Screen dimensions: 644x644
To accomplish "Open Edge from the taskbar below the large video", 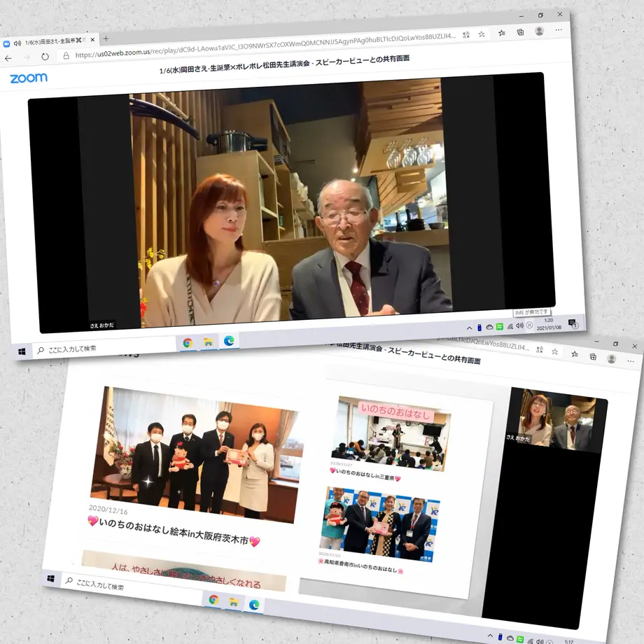I will tap(229, 340).
